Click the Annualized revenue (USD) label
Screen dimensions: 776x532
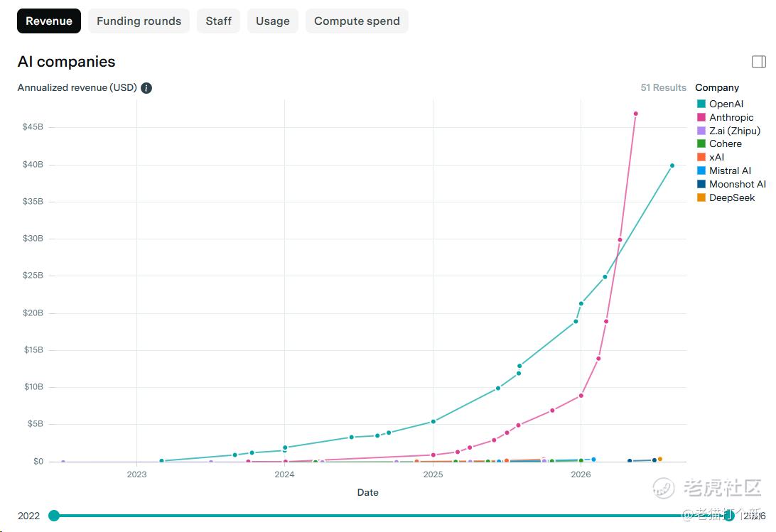77,87
